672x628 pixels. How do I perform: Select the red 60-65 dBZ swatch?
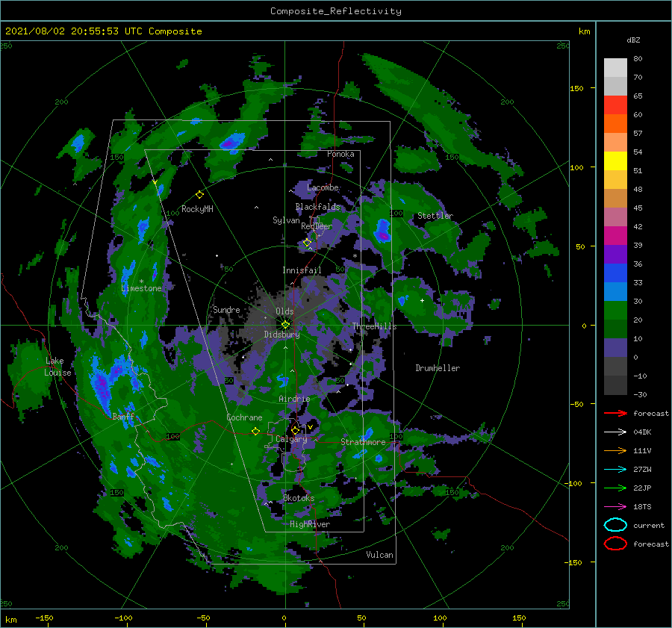(x=615, y=105)
